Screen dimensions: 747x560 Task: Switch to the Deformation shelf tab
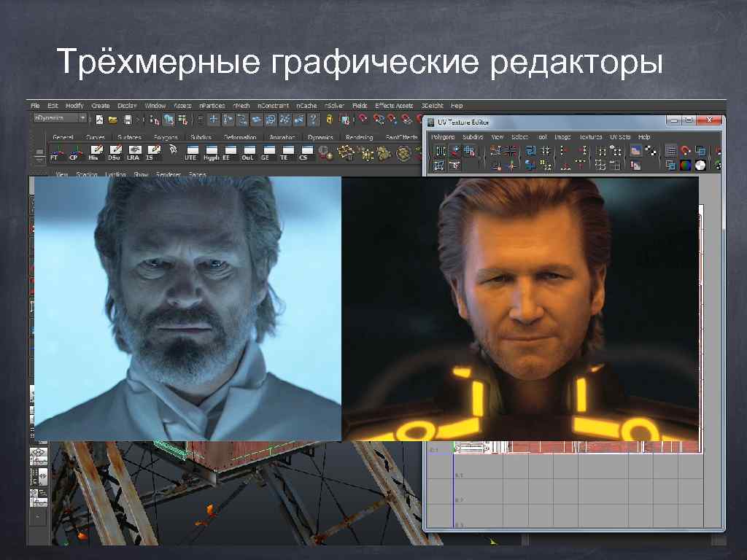tap(240, 137)
